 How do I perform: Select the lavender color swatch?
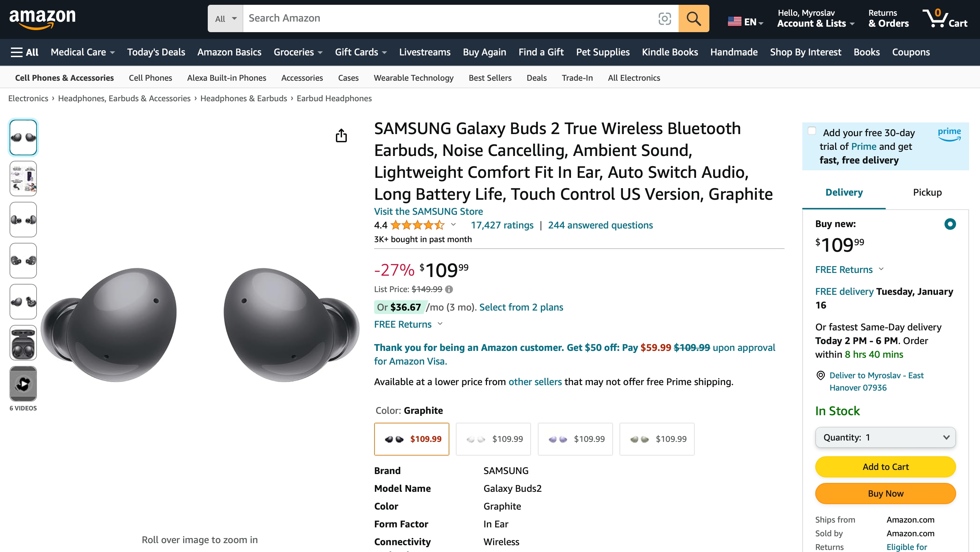pos(575,439)
